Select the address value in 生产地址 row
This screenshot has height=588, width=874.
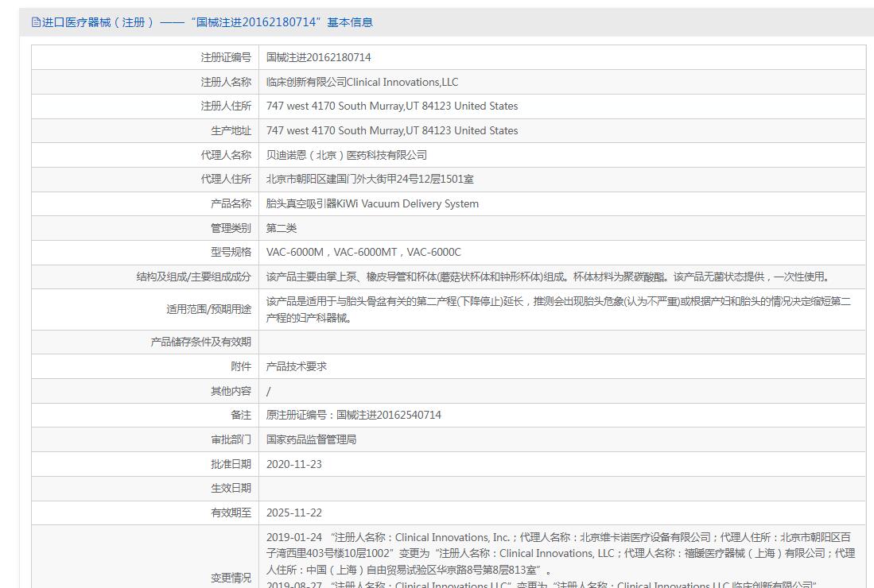pos(392,130)
